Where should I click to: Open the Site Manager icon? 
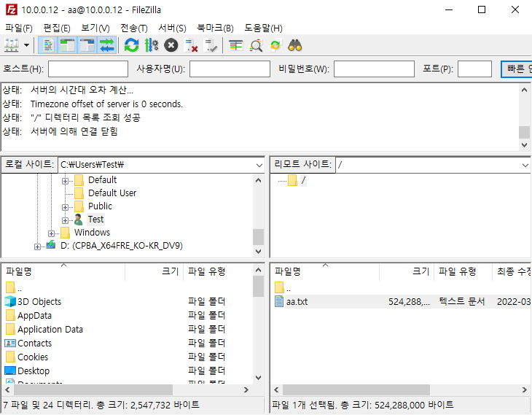click(x=11, y=45)
